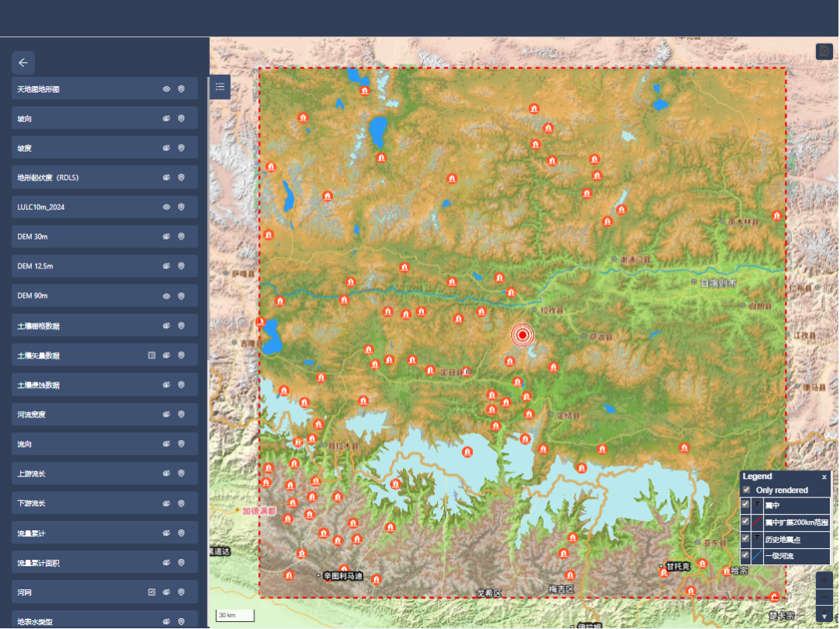Image resolution: width=840 pixels, height=629 pixels.
Task: Click the epicenter marker on the map
Action: pyautogui.click(x=523, y=334)
